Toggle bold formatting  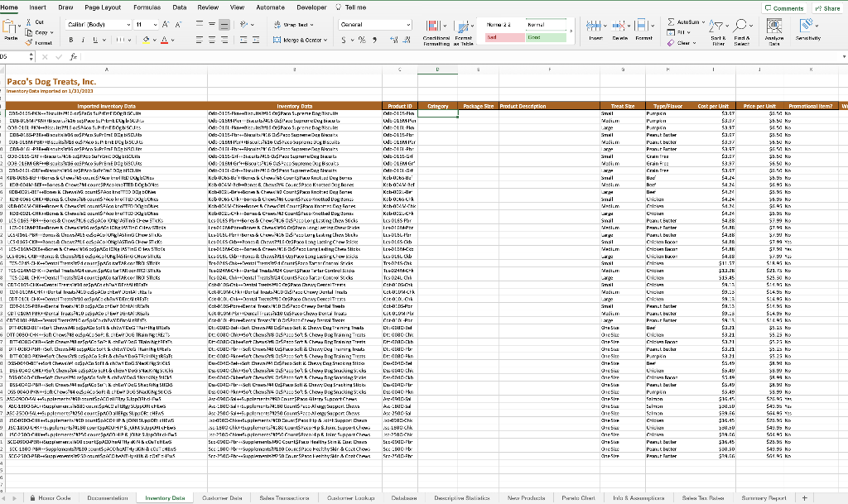(70, 40)
